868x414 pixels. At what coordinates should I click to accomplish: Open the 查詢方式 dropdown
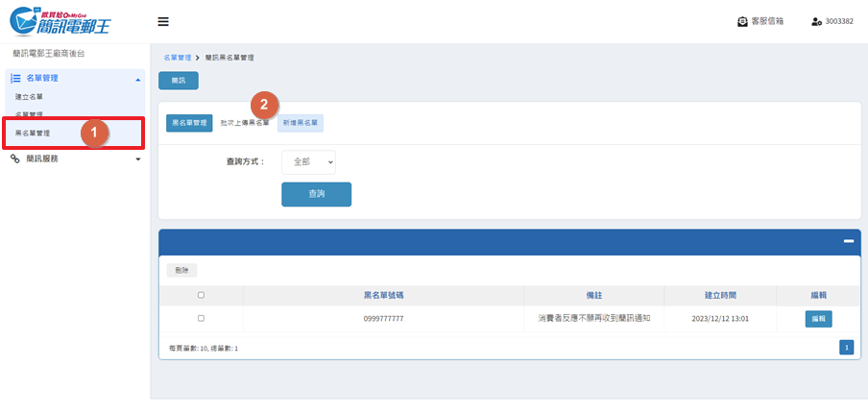point(308,162)
